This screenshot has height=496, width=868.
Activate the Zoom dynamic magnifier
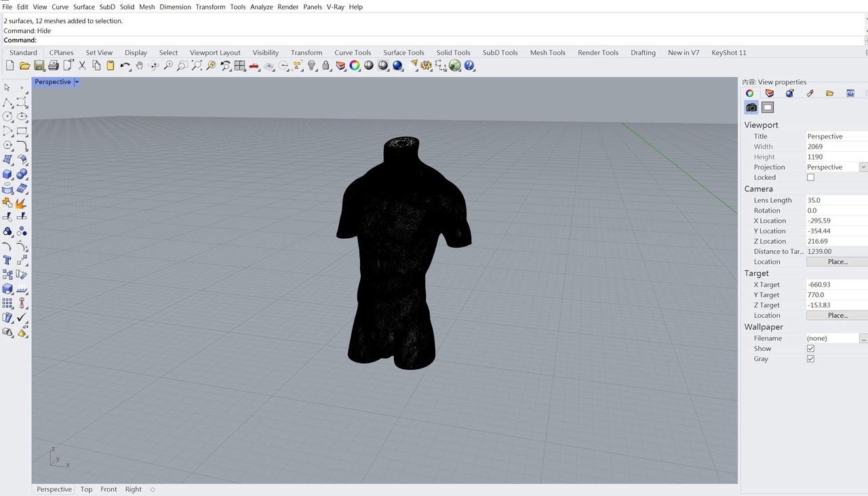(x=168, y=66)
